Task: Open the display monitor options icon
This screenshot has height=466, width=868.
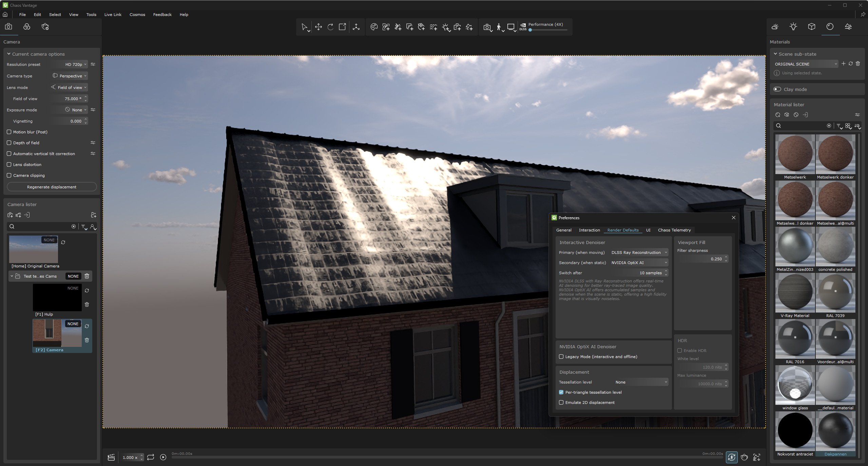Action: (512, 27)
